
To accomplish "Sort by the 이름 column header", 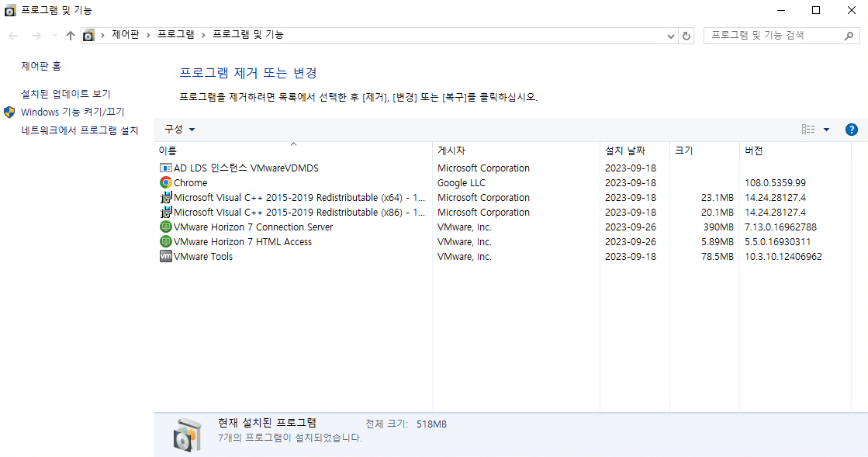I will (x=293, y=151).
